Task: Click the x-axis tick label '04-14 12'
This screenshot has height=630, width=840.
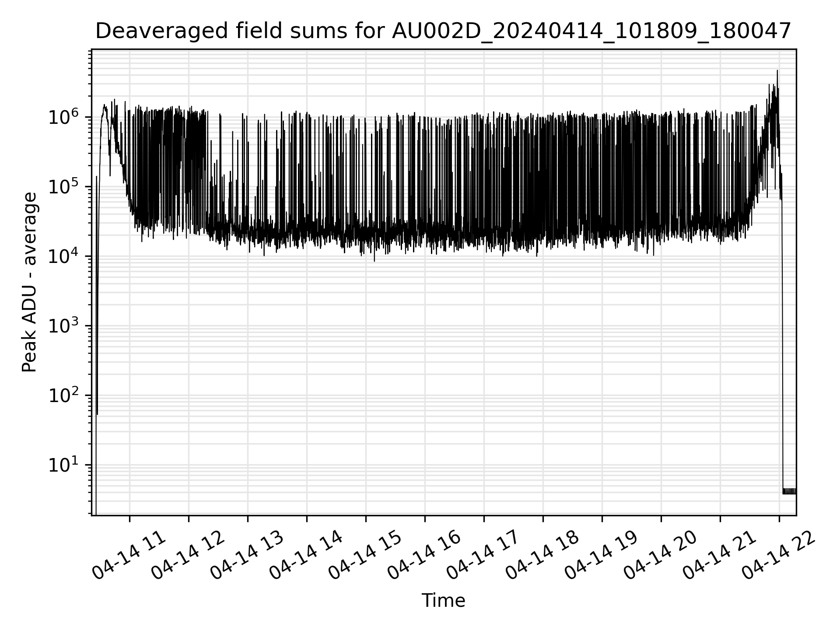Action: tap(188, 555)
